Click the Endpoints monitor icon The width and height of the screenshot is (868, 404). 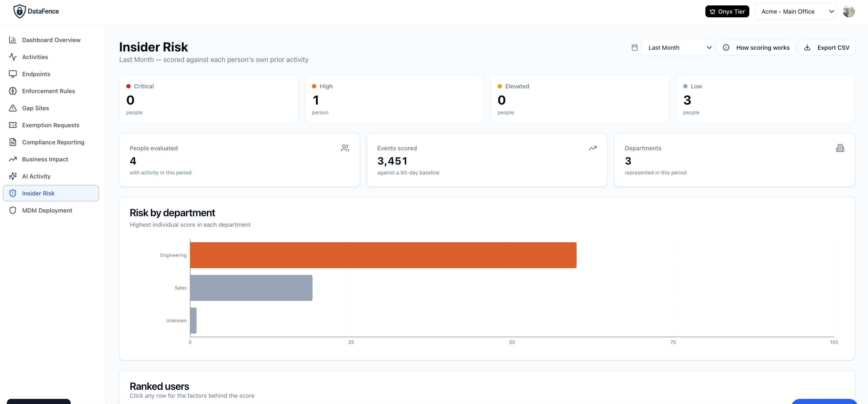(13, 74)
